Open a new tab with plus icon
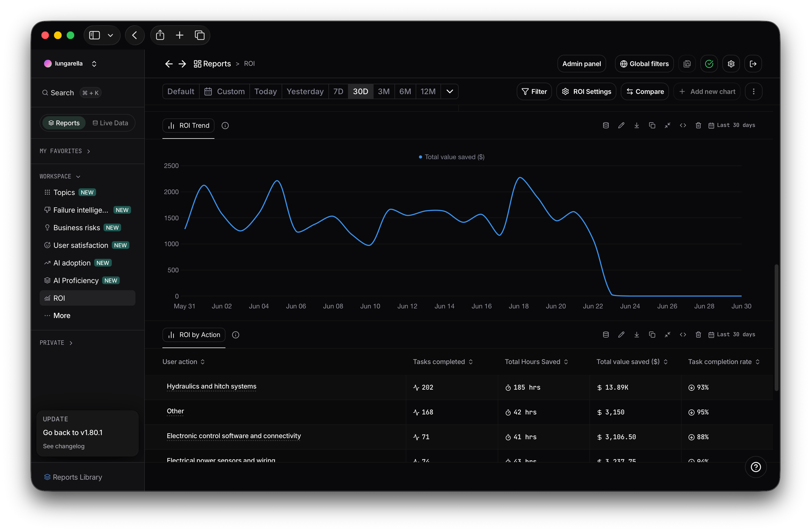The image size is (811, 532). coord(179,35)
